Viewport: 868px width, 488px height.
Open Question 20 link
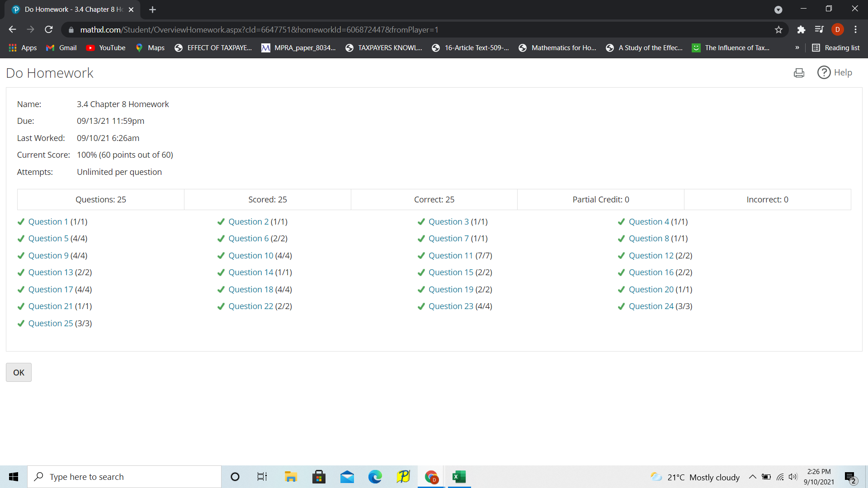(651, 290)
